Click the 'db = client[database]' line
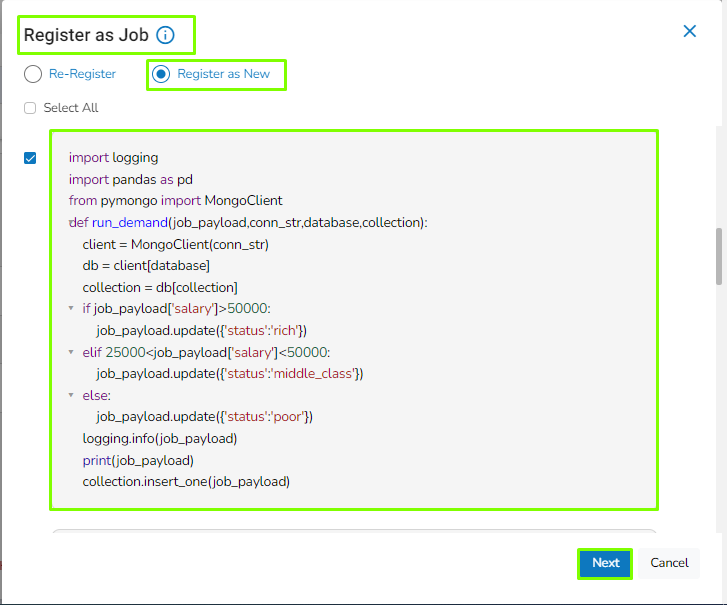 (146, 266)
